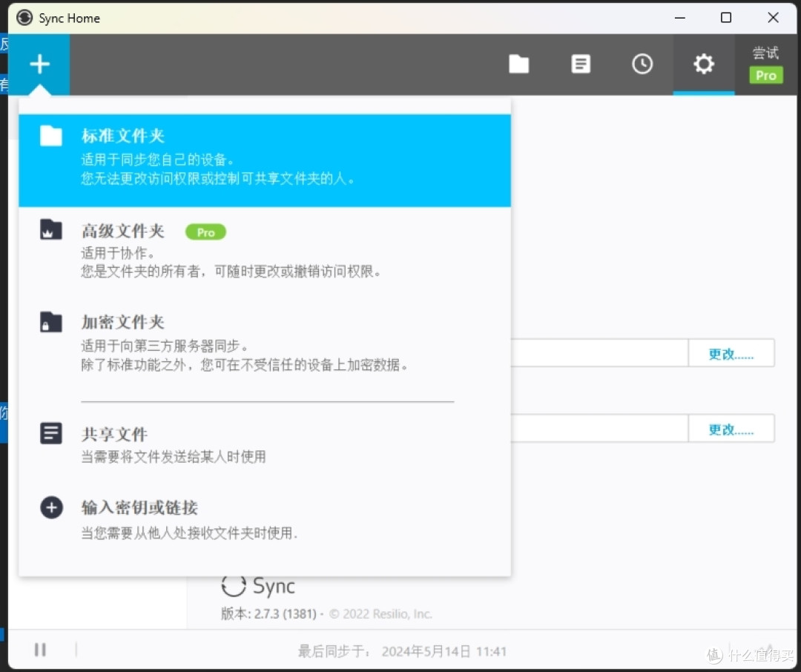Select 输入密钥或链接 menu entry
Screen dimensions: 801x672
coord(265,519)
